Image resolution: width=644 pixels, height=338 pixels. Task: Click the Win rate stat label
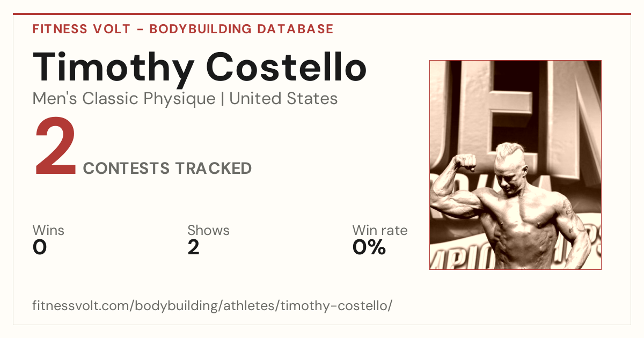[380, 231]
